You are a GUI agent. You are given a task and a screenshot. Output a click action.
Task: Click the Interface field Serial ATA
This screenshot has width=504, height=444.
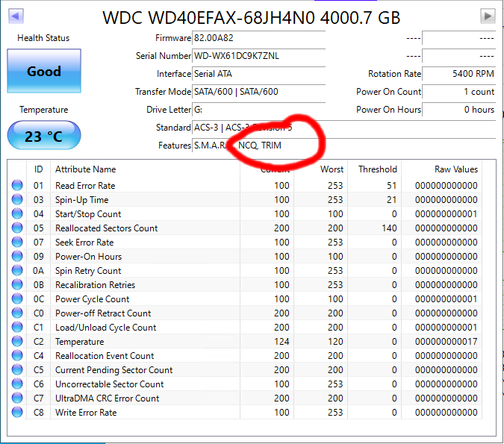pyautogui.click(x=259, y=74)
